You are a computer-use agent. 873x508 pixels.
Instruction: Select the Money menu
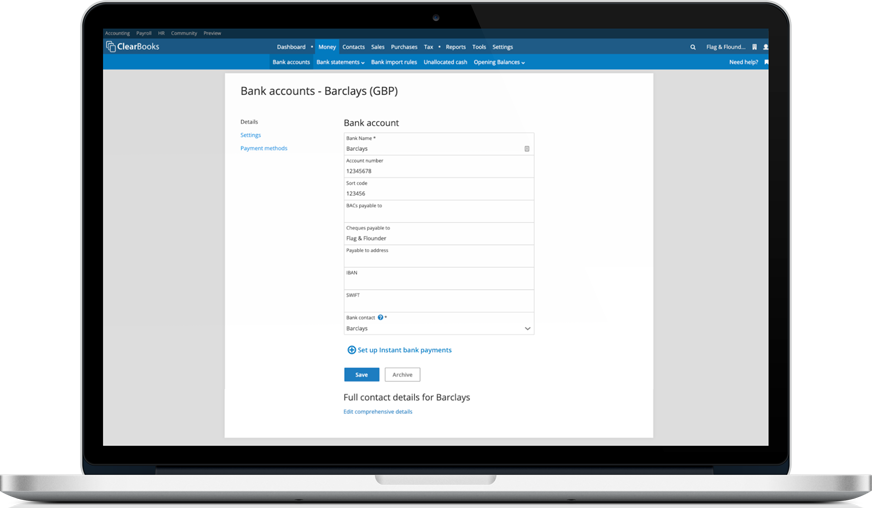click(327, 47)
